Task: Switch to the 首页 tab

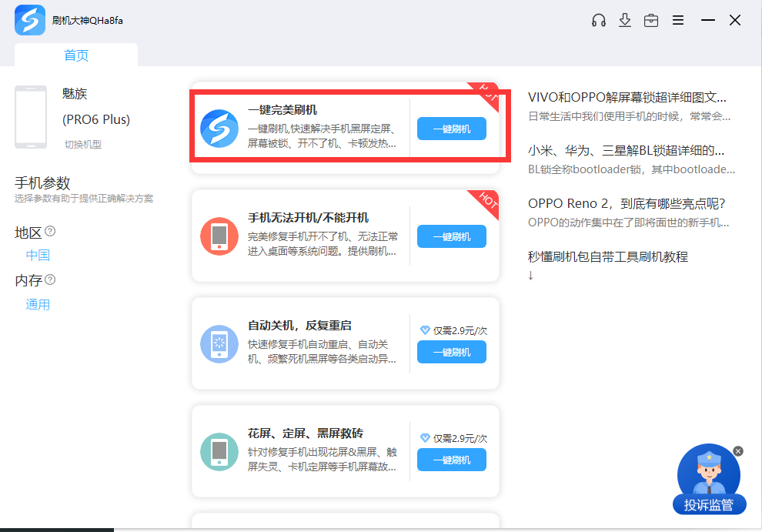Action: [76, 55]
